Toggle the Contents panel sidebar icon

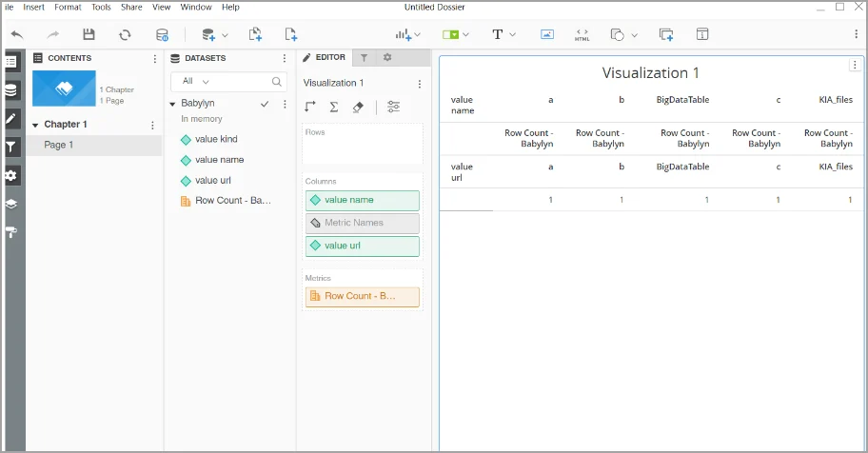(x=11, y=62)
